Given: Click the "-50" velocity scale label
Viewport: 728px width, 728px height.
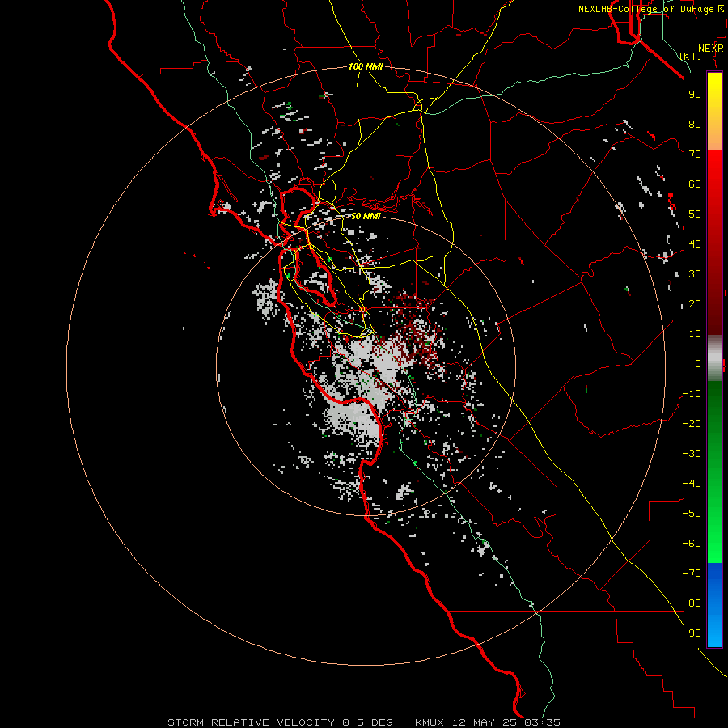Looking at the screenshot, I should [x=692, y=513].
